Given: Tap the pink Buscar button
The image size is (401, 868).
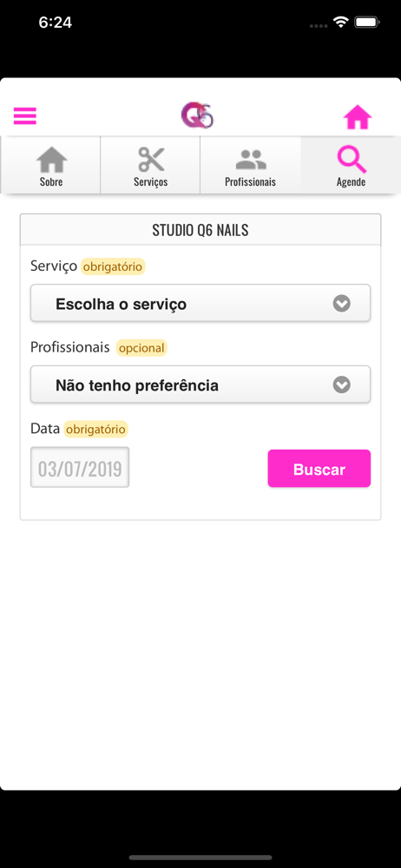Looking at the screenshot, I should 319,469.
